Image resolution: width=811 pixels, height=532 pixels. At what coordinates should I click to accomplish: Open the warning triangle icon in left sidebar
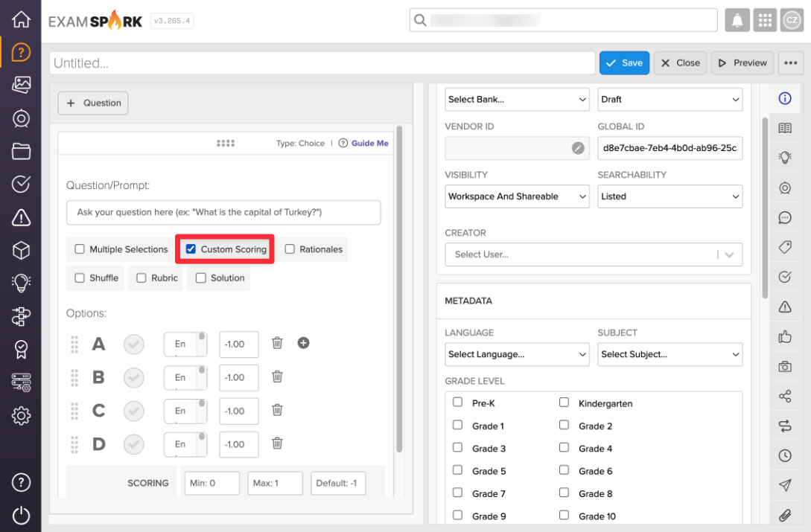click(21, 218)
